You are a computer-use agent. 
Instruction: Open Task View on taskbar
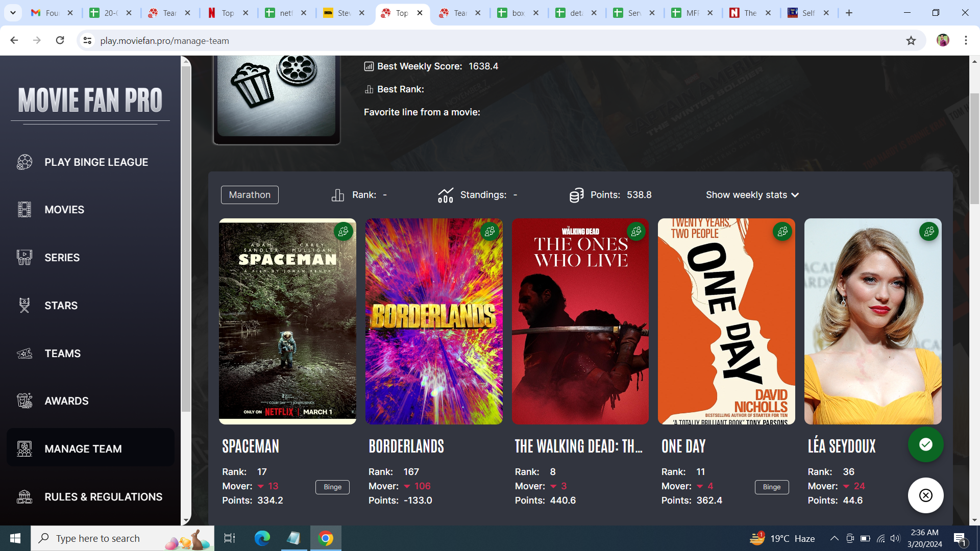click(x=230, y=538)
